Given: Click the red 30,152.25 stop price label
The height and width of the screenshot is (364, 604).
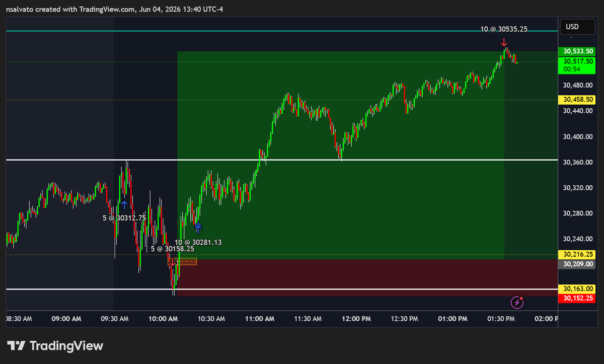Looking at the screenshot, I should tap(577, 298).
